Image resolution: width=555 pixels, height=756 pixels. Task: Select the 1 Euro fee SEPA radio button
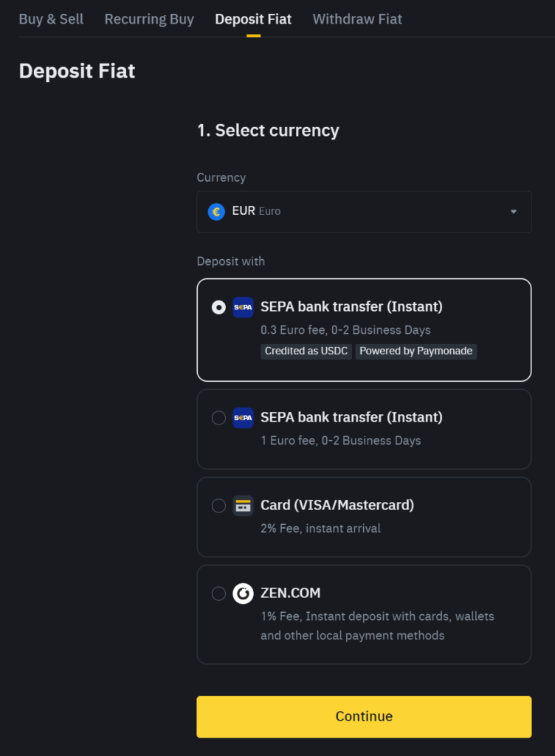[x=218, y=418]
